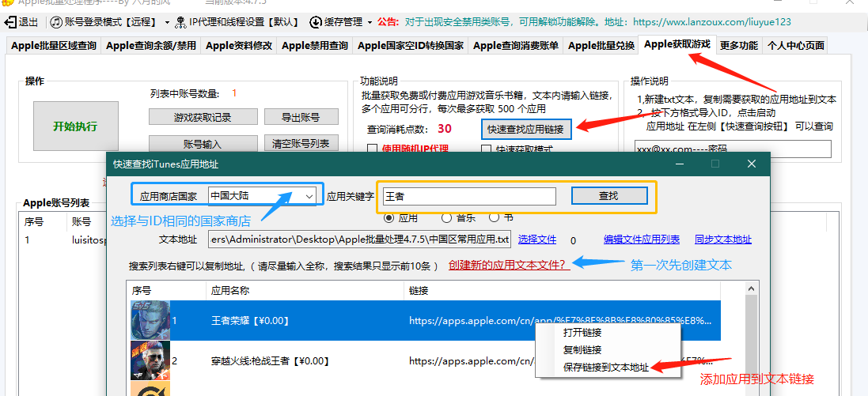Click the 开始执行 button
Screen dimensions: 868x396
click(x=74, y=126)
